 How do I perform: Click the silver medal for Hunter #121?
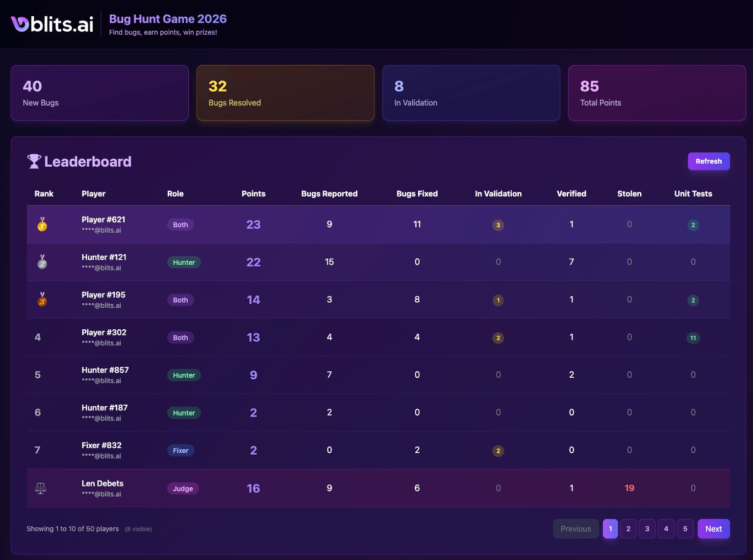tap(42, 264)
